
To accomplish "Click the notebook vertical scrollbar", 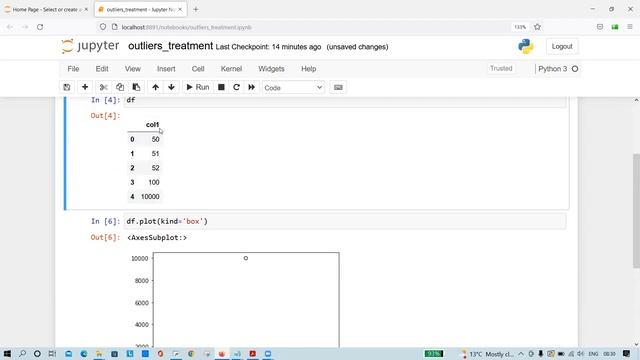I will point(636,211).
